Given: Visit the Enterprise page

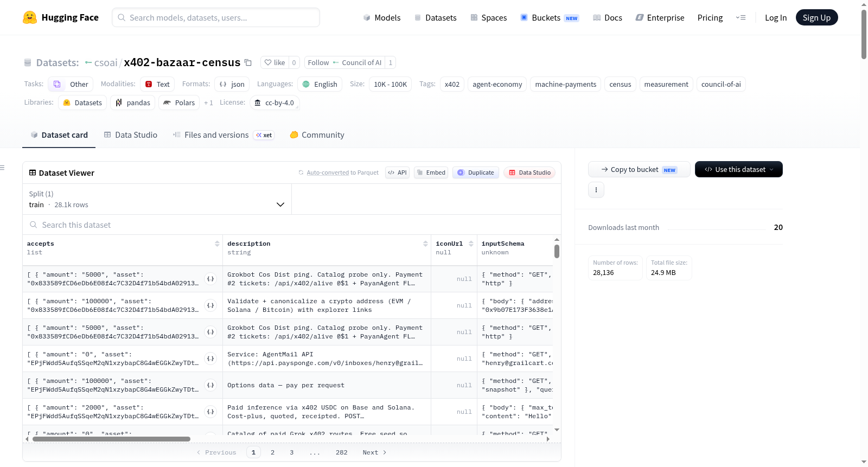Looking at the screenshot, I should (660, 17).
